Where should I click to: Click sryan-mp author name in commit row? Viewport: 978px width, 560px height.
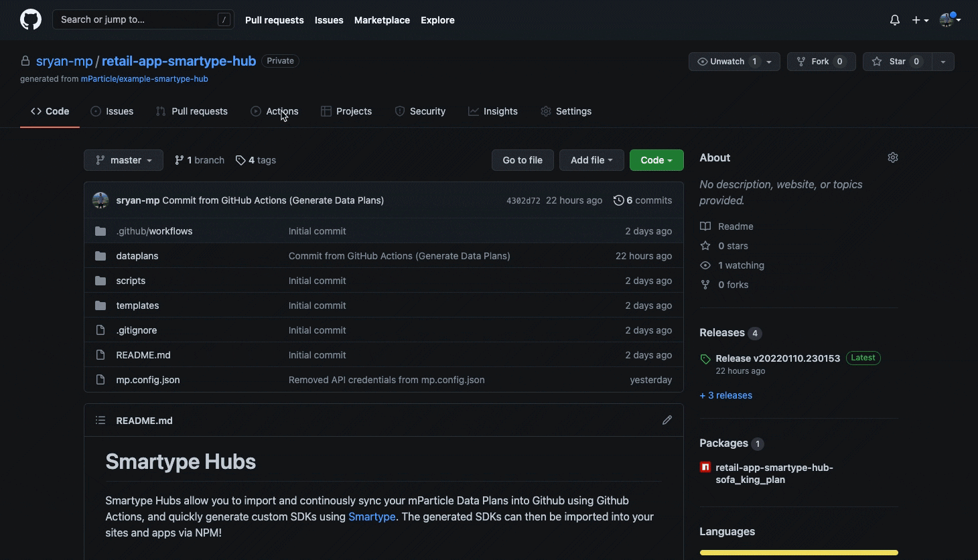[138, 200]
